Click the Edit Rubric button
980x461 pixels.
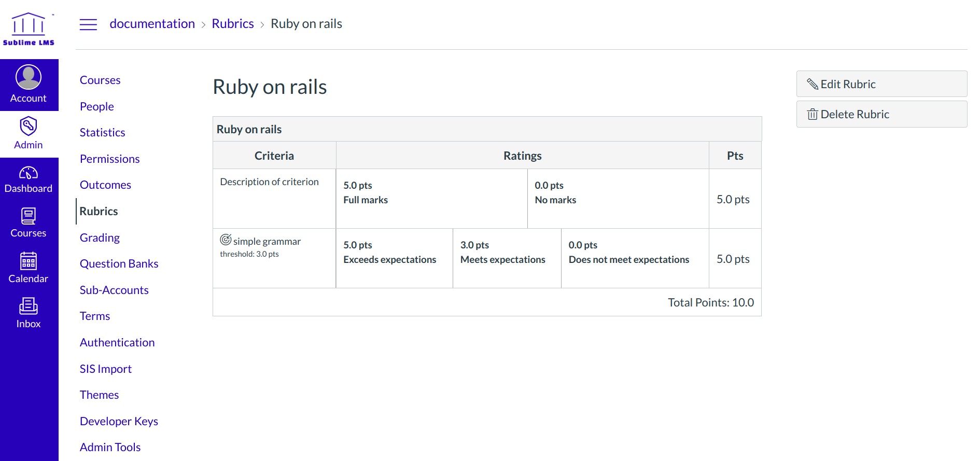[881, 84]
